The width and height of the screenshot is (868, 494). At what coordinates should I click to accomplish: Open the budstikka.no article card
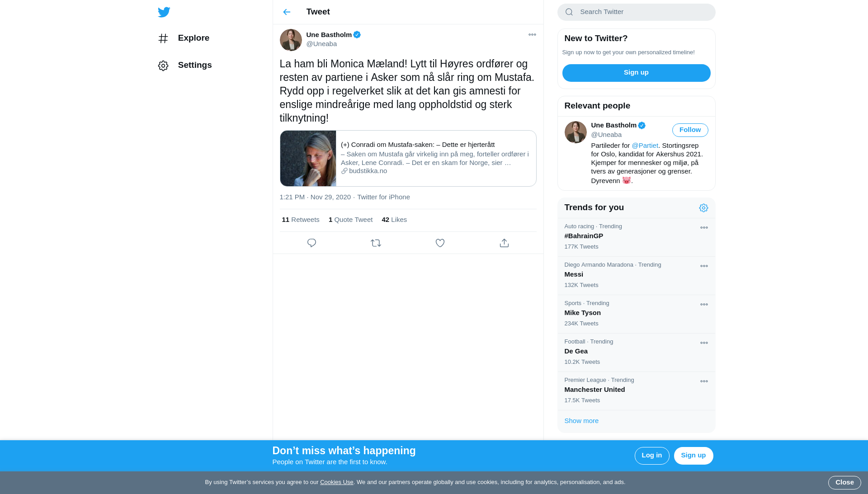[408, 159]
